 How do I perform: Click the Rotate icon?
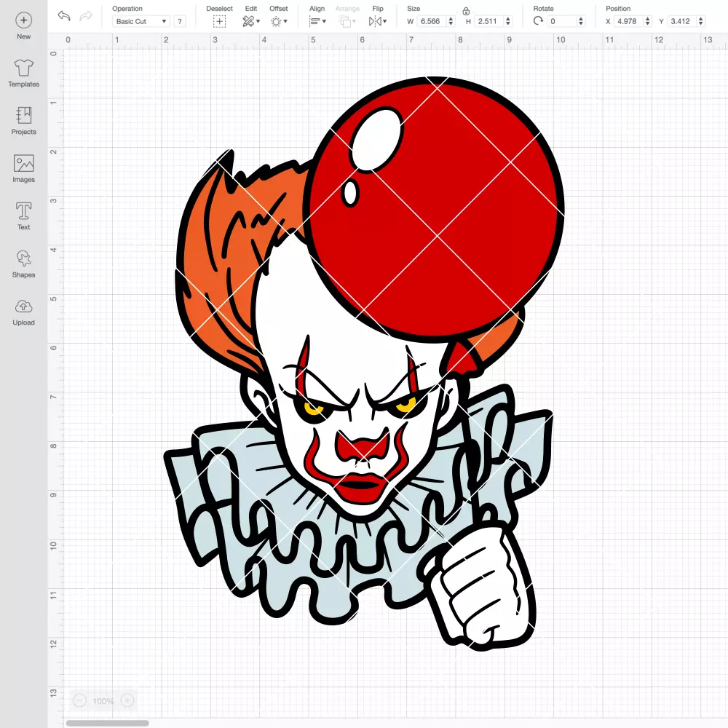coord(538,21)
